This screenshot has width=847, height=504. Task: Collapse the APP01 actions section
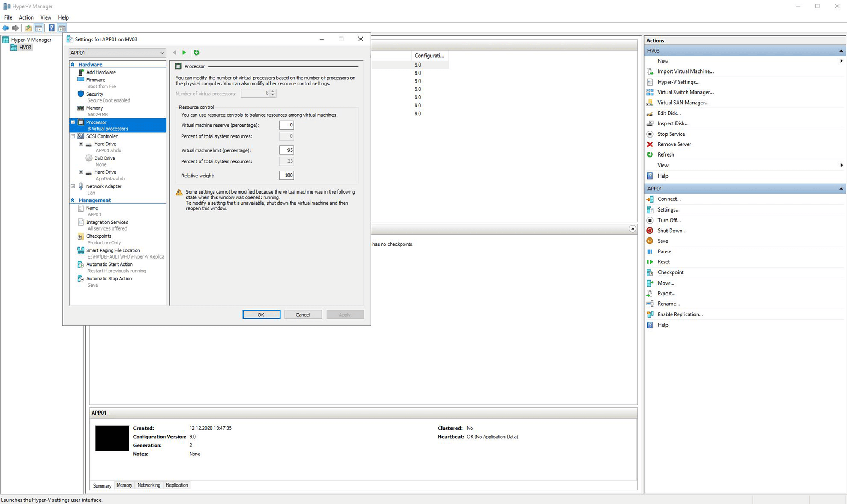(841, 189)
